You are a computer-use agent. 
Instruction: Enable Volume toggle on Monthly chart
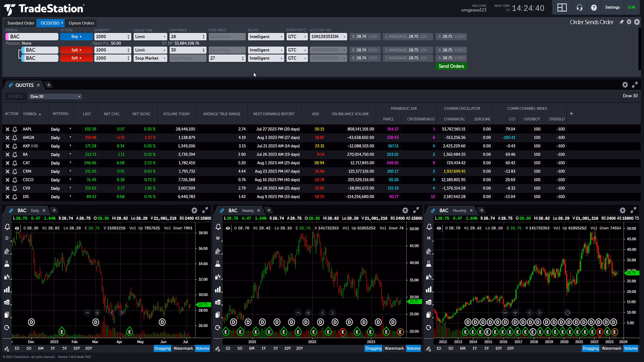click(631, 348)
